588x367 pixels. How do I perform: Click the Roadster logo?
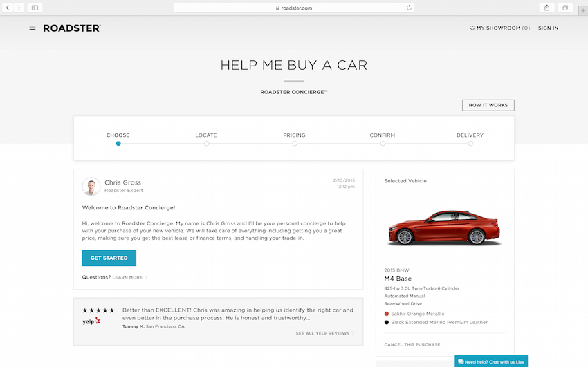coord(72,28)
